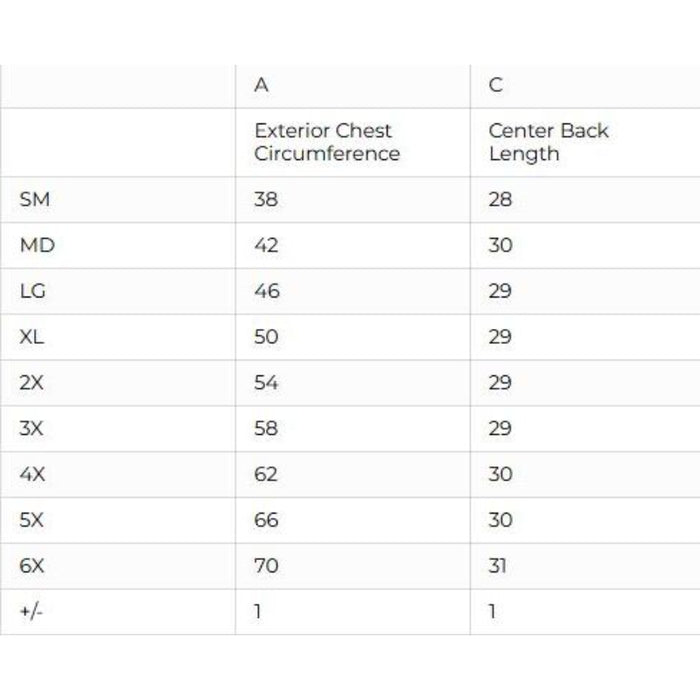Select chest value 46 in LG row
This screenshot has height=700, width=700.
(267, 291)
